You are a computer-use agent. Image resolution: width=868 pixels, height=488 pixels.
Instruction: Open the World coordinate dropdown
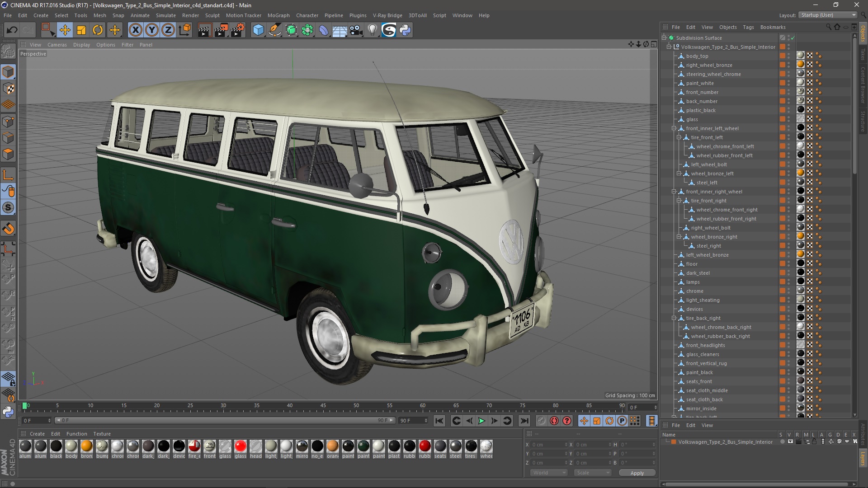[x=548, y=473]
